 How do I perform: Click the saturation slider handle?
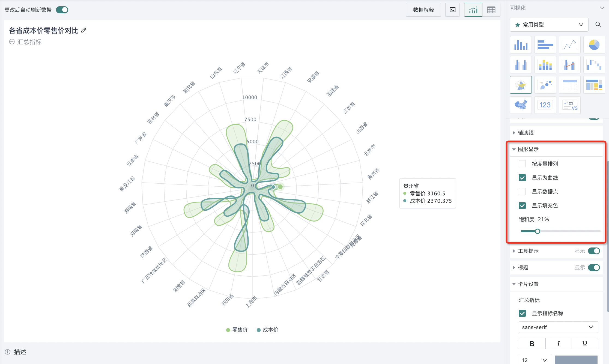537,231
